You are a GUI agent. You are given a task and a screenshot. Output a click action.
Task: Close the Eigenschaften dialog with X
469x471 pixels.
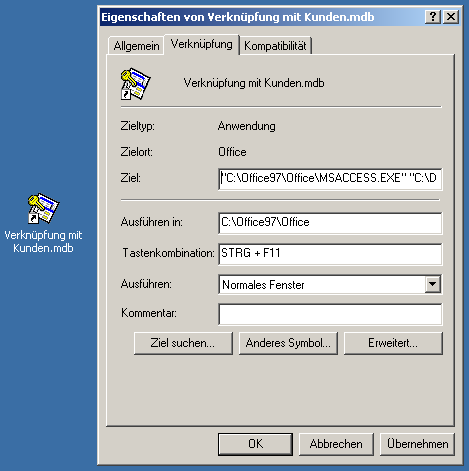(451, 16)
